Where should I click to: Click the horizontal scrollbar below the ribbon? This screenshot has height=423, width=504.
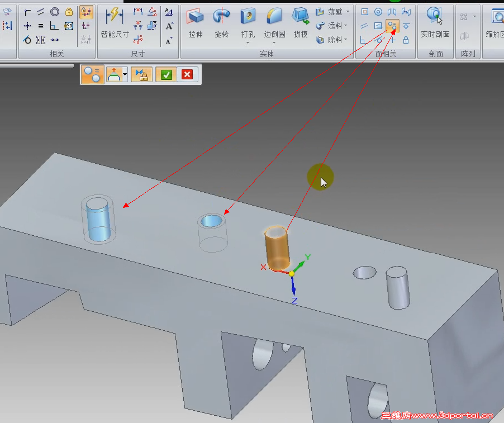(37, 65)
